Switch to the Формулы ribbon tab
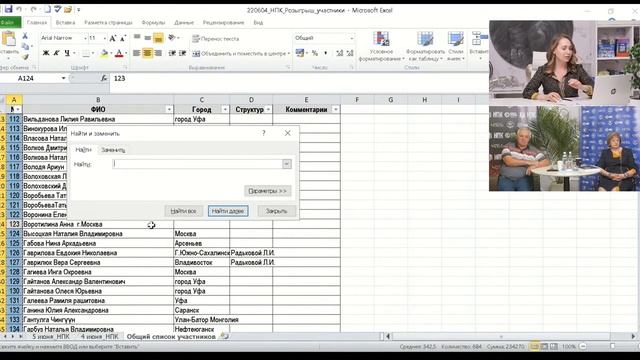 tap(153, 22)
